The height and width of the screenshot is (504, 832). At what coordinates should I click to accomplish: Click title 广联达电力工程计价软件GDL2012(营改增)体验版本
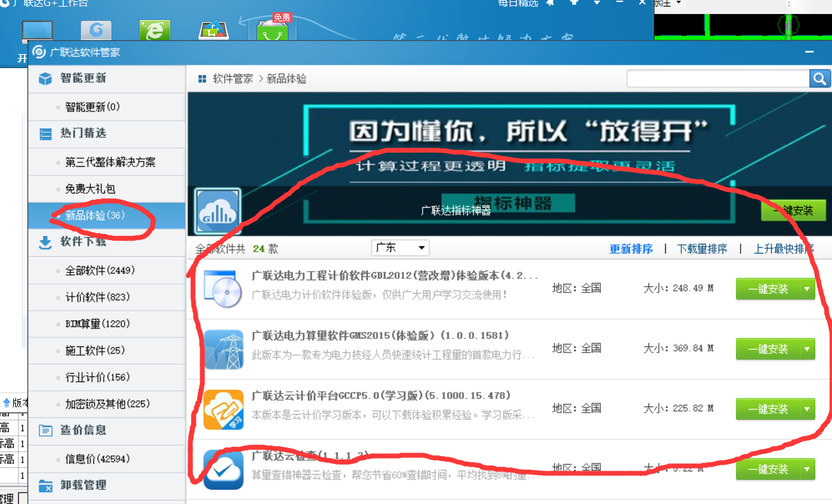pyautogui.click(x=395, y=275)
